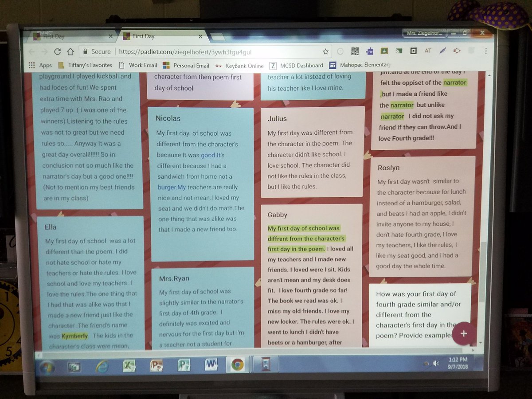This screenshot has width=532, height=399.
Task: Open Publisher from the taskbar
Action: coord(183,365)
